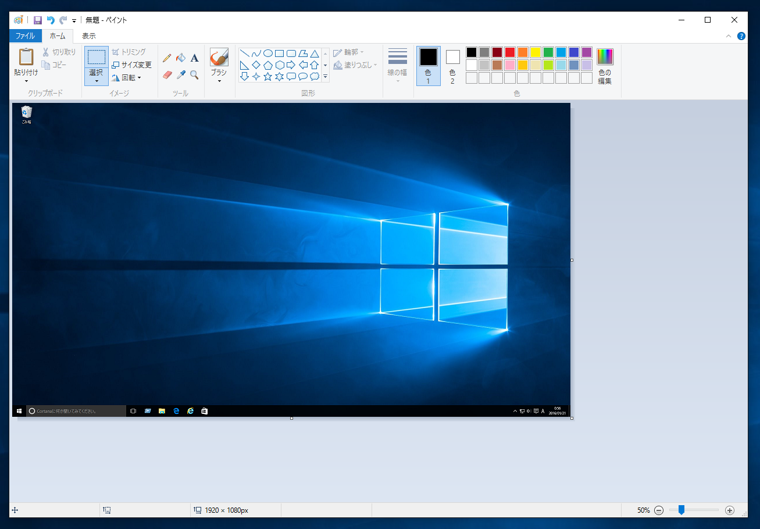Click the Undo icon in title bar
This screenshot has width=760, height=529.
50,20
